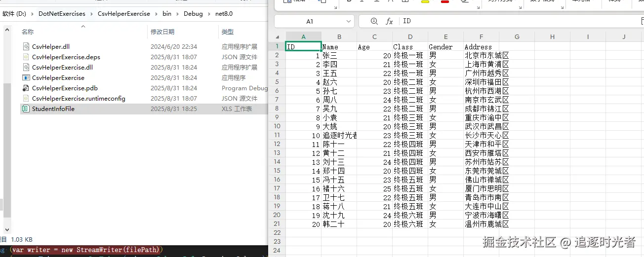Click the red font color swatch
Image resolution: width=644 pixels, height=257 pixels.
[x=444, y=1]
